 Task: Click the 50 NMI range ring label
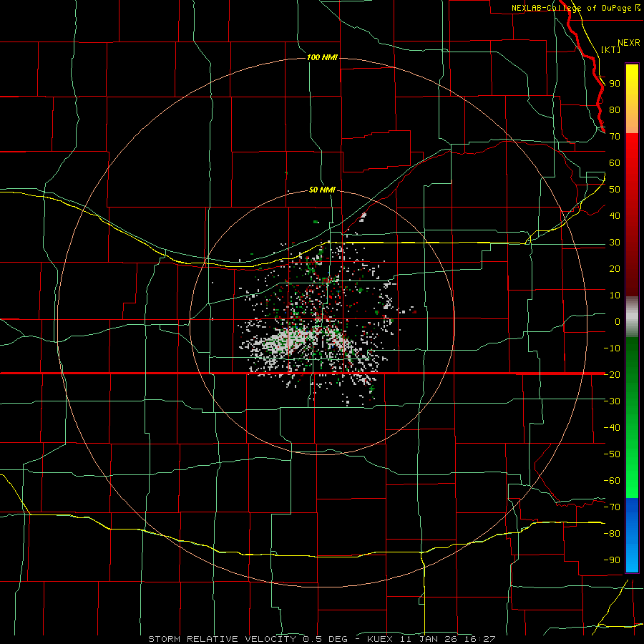322,190
